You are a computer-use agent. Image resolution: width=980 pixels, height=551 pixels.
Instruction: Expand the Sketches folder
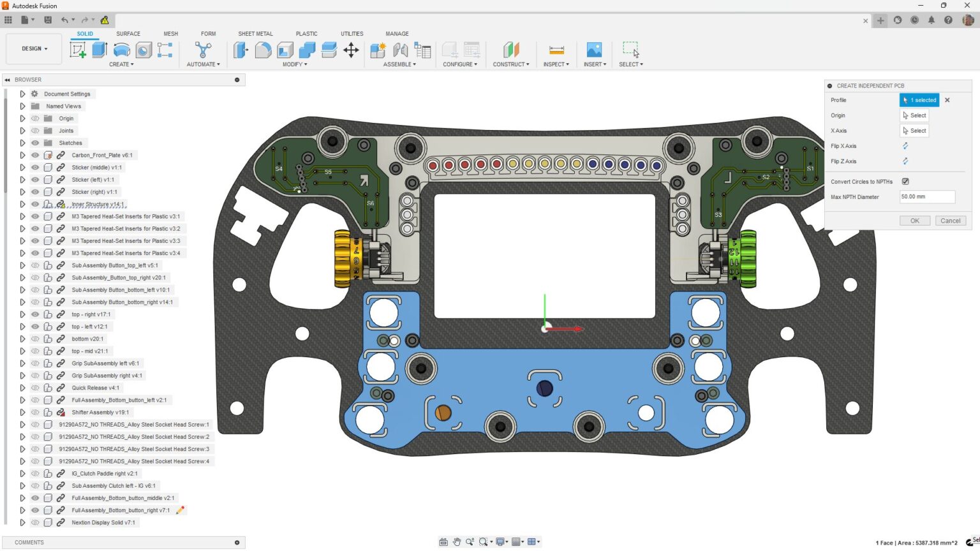(x=22, y=142)
